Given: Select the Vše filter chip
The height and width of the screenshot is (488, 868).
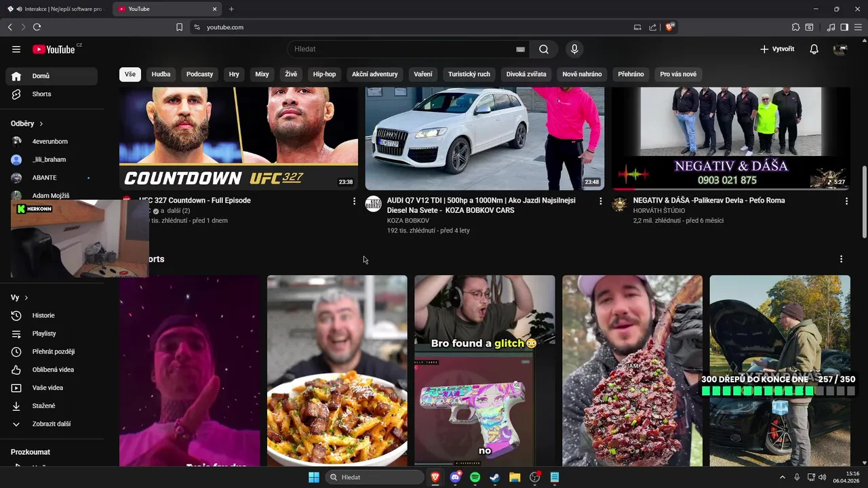Looking at the screenshot, I should coord(130,74).
